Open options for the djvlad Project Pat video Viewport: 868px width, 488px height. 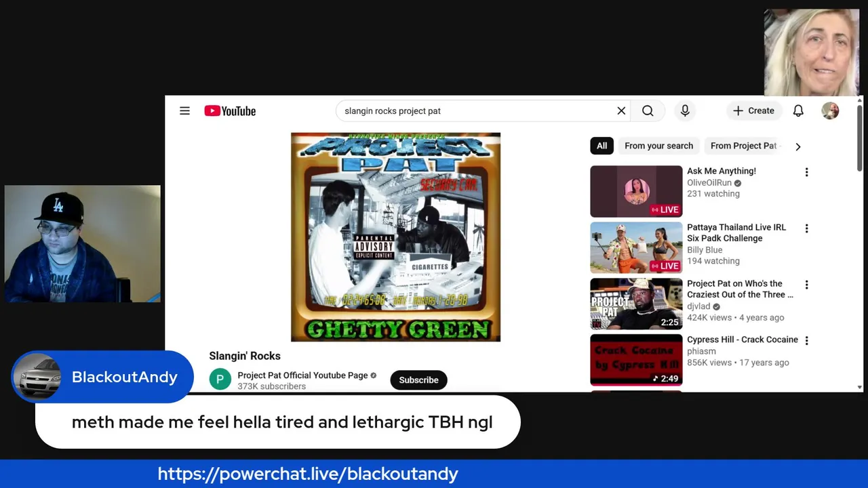pos(806,285)
